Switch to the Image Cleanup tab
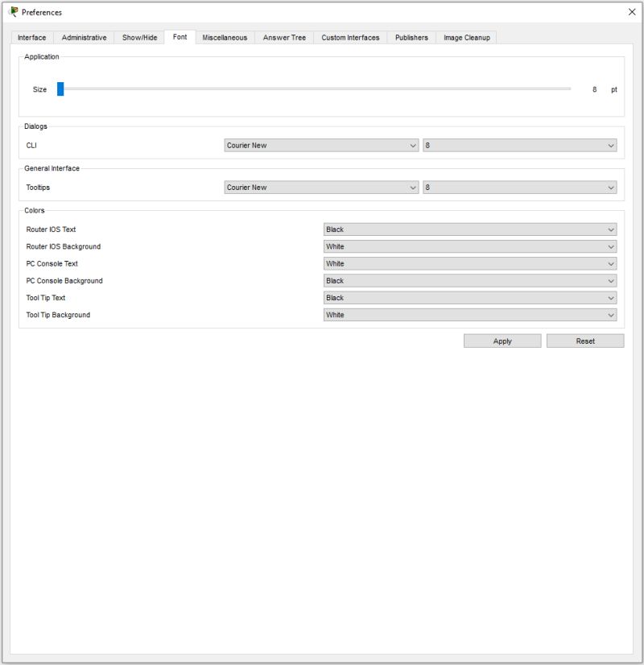644x665 pixels. tap(466, 37)
